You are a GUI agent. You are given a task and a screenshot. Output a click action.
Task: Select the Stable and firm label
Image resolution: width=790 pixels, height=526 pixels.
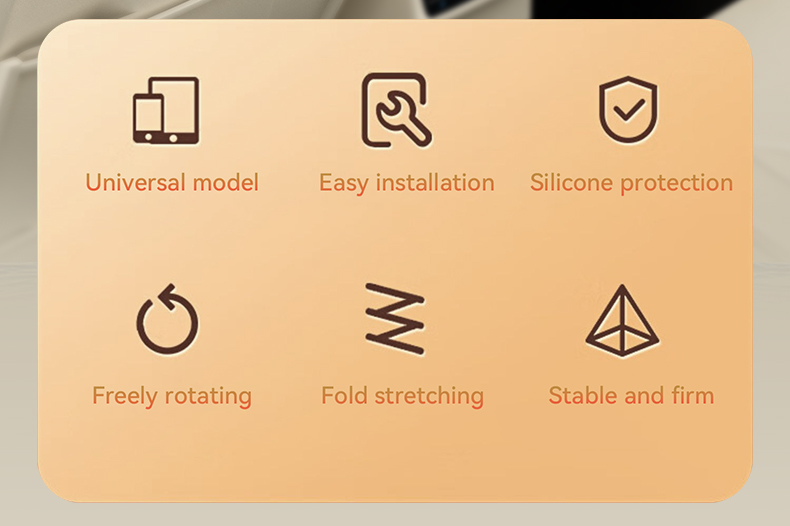pyautogui.click(x=631, y=396)
